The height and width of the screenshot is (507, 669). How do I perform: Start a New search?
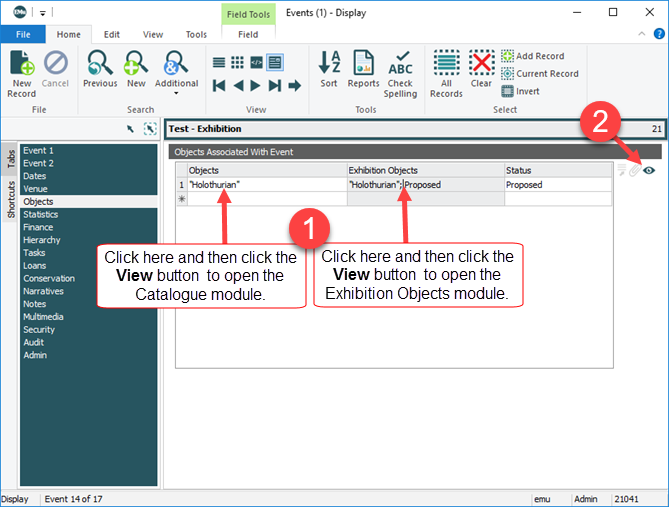click(x=135, y=70)
